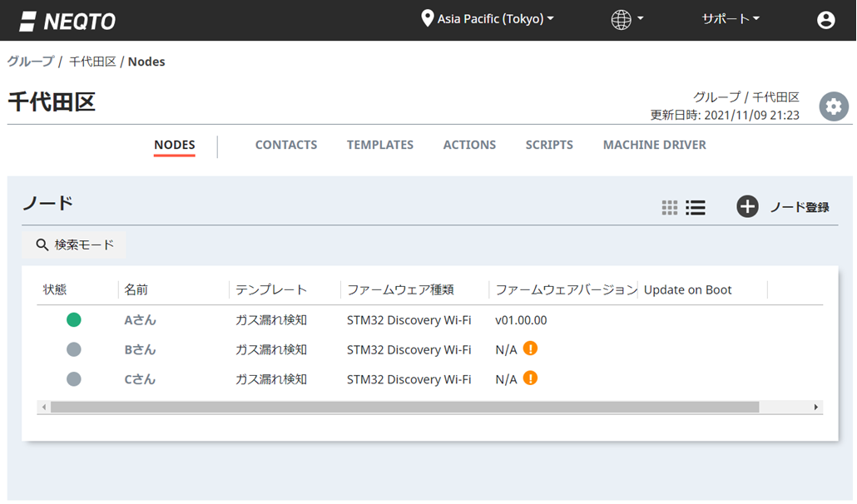Open the MACHINE DRIVER tab
Screen dimensions: 857x504
click(654, 145)
